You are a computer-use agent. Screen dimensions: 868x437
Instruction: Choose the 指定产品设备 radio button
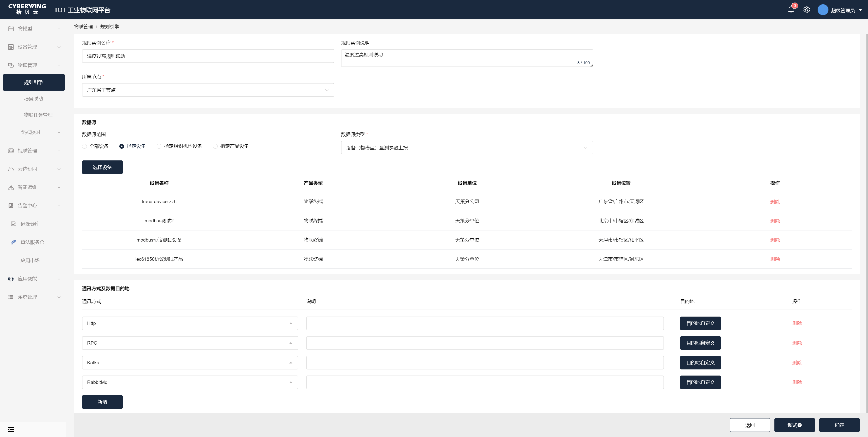pyautogui.click(x=215, y=146)
